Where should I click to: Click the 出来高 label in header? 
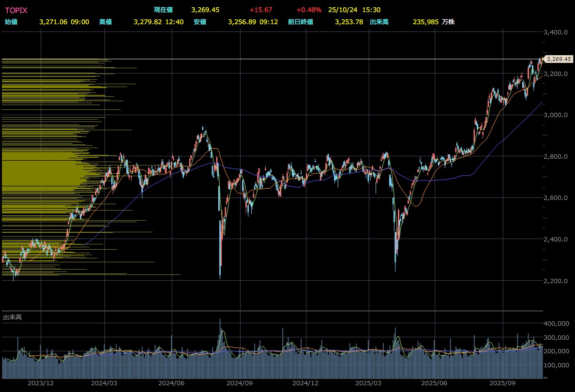(379, 22)
